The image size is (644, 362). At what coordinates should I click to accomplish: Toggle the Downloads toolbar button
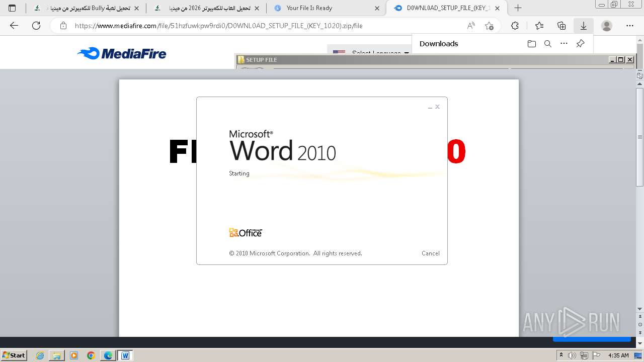[584, 26]
